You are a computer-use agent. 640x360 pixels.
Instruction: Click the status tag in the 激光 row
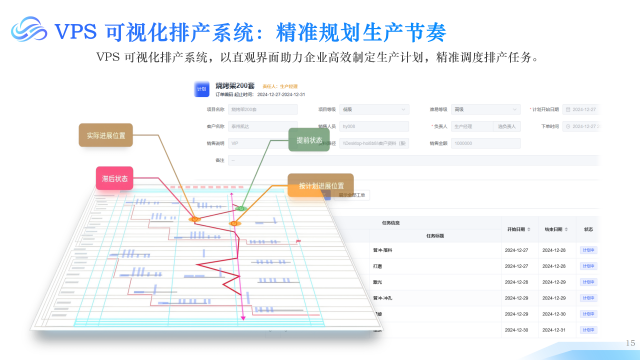tap(588, 282)
